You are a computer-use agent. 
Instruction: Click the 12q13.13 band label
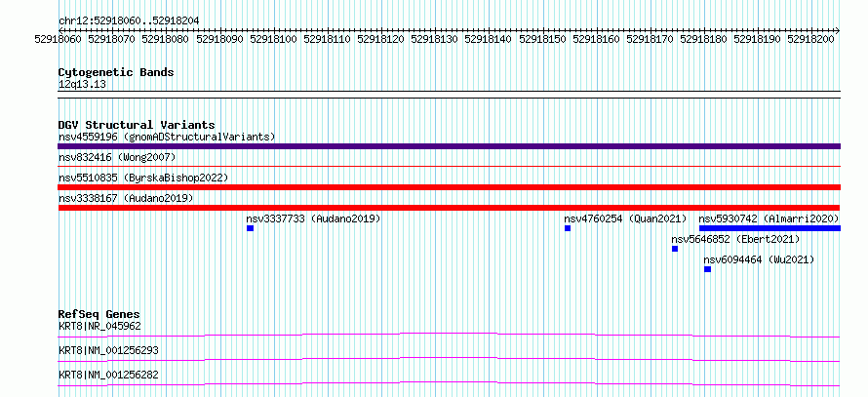(83, 85)
